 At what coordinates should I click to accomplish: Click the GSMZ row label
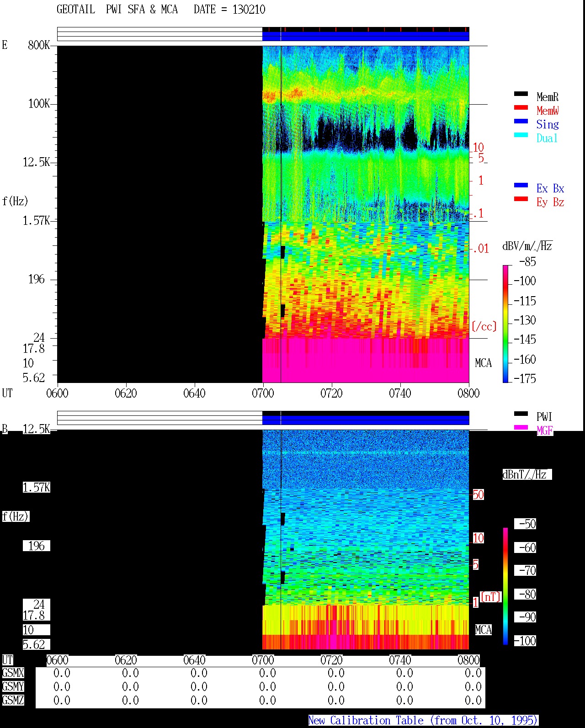(x=13, y=700)
